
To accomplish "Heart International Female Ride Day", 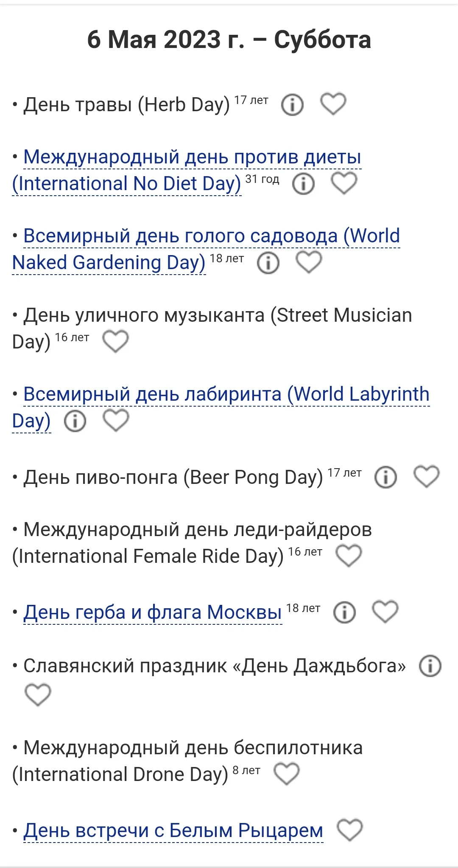I will [x=349, y=556].
